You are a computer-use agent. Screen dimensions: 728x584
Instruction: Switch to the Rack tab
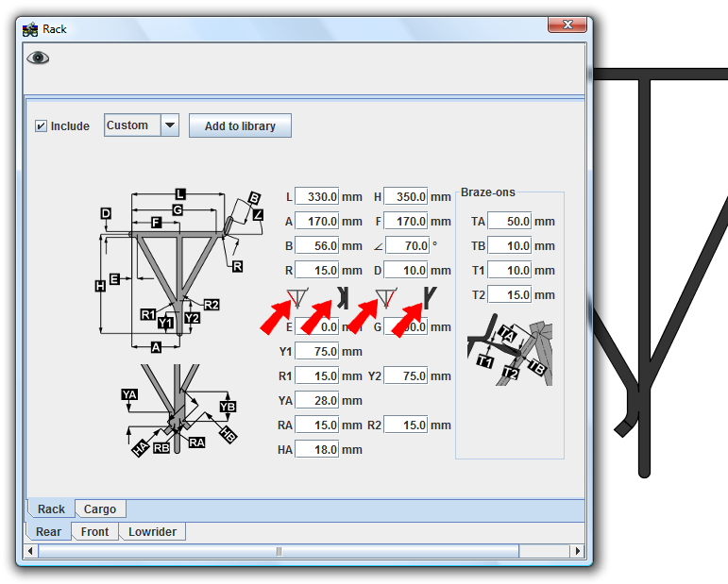click(x=51, y=509)
